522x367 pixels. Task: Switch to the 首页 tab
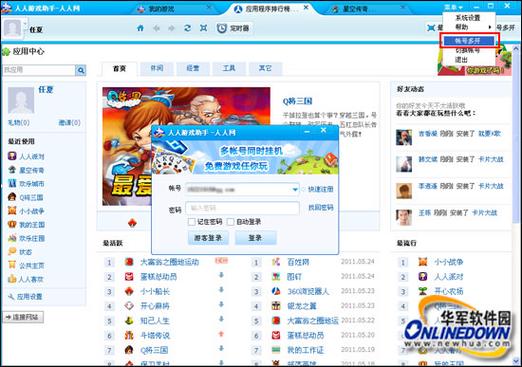point(119,69)
